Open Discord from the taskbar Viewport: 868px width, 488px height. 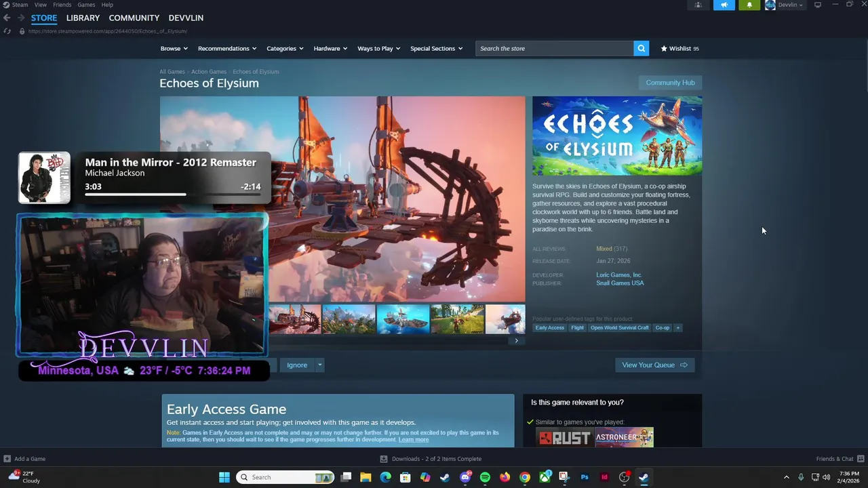point(465,477)
